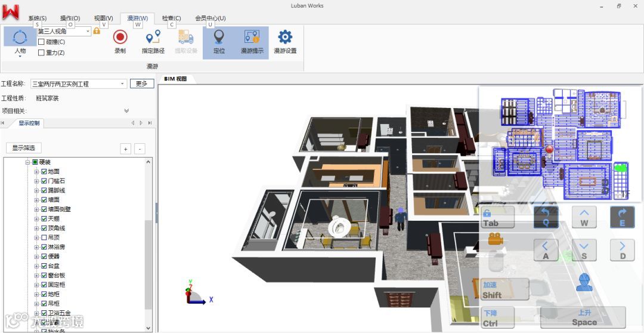Image resolution: width=644 pixels, height=333 pixels.
Task: Expand the 顶角线 tree node
Action: click(x=36, y=228)
